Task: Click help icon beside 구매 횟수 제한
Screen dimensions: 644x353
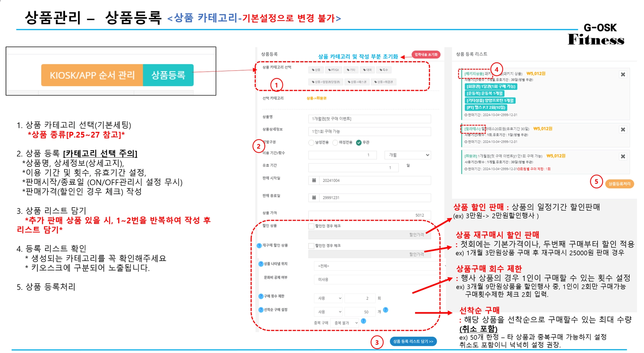Action: [261, 296]
